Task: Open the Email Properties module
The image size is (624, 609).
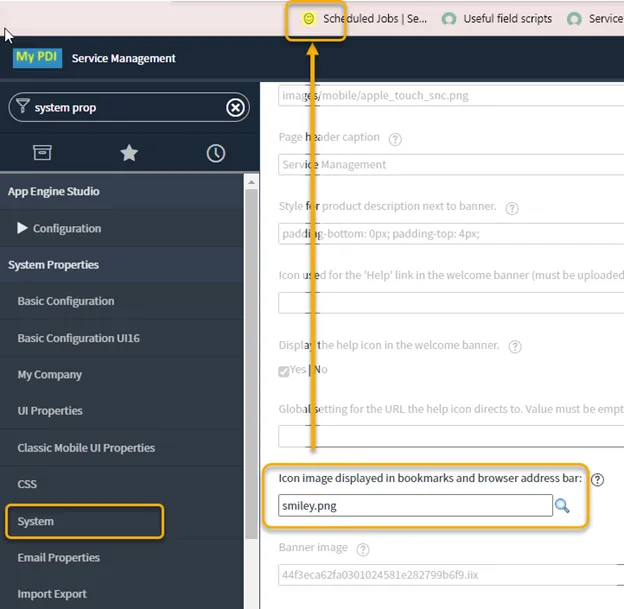Action: [59, 558]
